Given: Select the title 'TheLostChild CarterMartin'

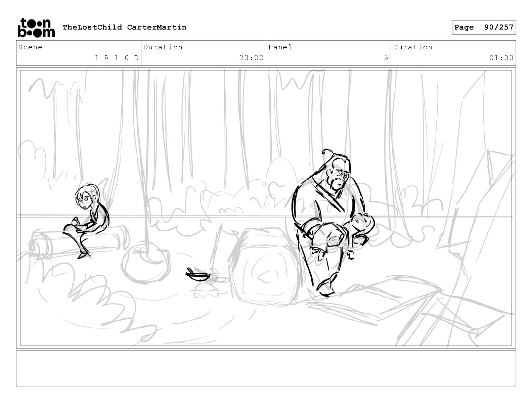Looking at the screenshot, I should point(124,27).
